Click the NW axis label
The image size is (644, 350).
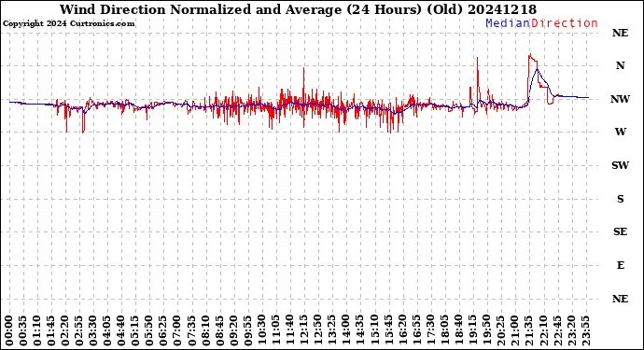pyautogui.click(x=620, y=99)
